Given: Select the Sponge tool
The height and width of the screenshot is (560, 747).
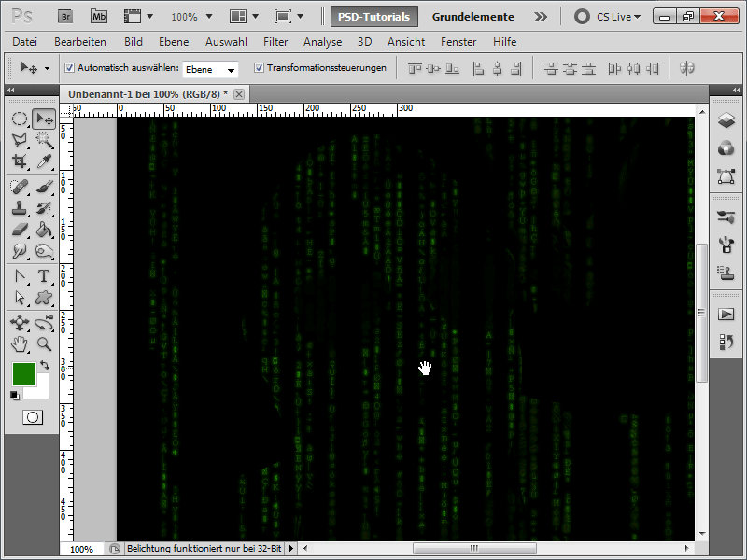Looking at the screenshot, I should click(x=44, y=250).
